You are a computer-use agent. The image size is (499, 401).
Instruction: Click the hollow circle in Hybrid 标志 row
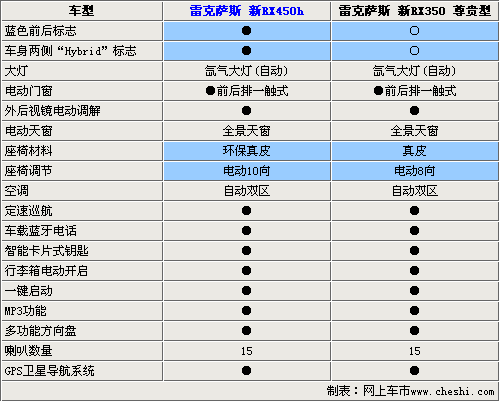(x=414, y=51)
